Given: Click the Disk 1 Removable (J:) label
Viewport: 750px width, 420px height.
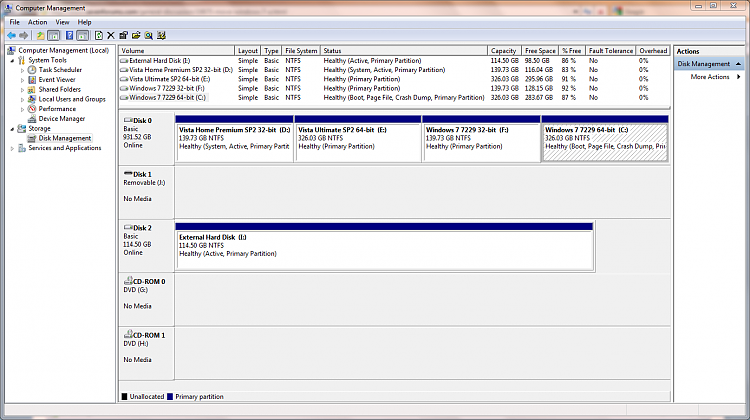Looking at the screenshot, I should 146,192.
